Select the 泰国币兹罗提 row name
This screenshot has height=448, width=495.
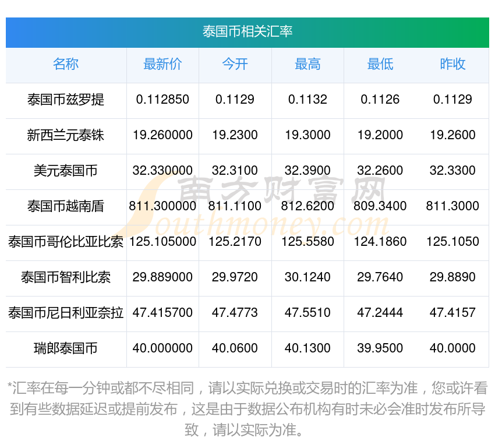coord(66,100)
